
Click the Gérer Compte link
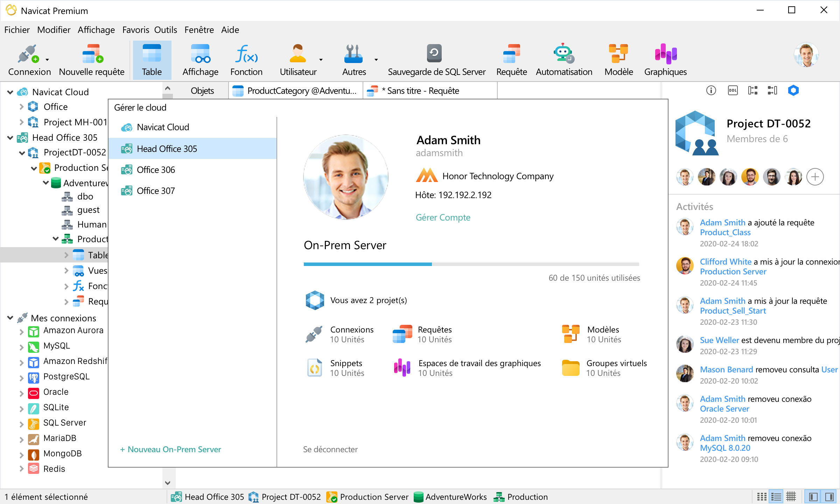[443, 217]
